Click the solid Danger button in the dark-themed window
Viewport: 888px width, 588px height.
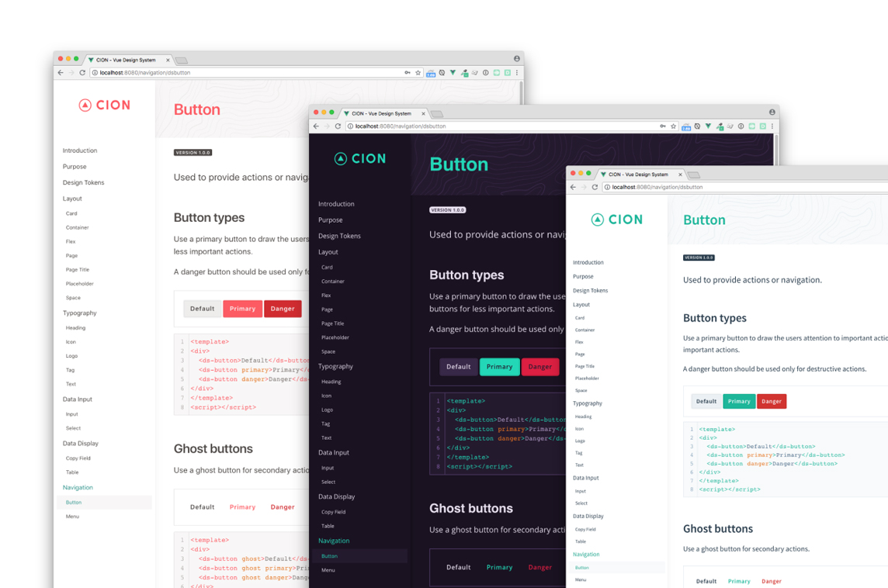(539, 367)
